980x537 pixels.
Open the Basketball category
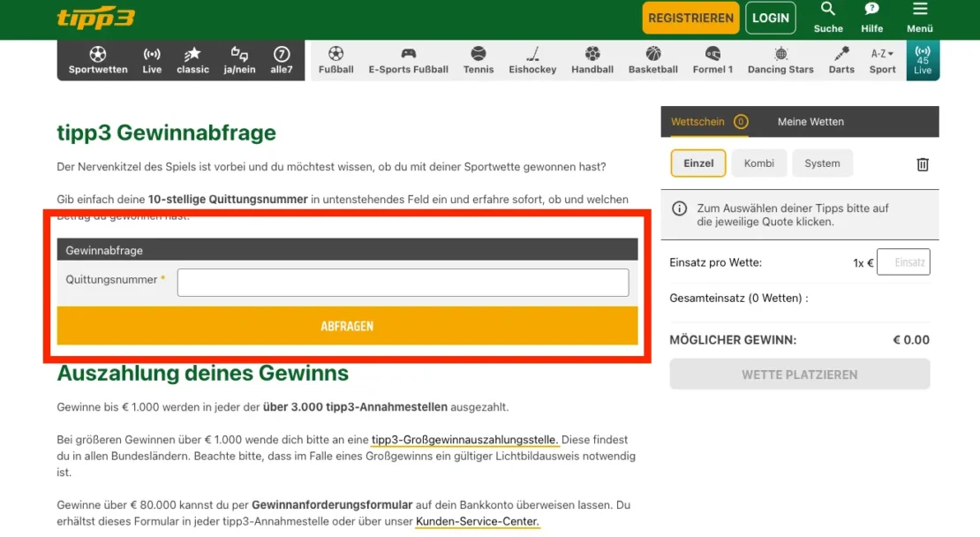click(x=653, y=60)
